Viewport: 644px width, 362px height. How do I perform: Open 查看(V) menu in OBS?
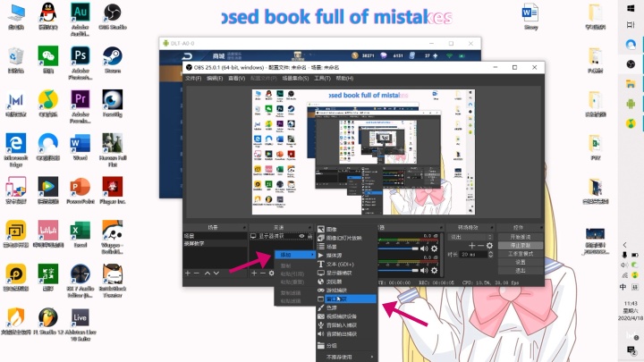pyautogui.click(x=236, y=78)
